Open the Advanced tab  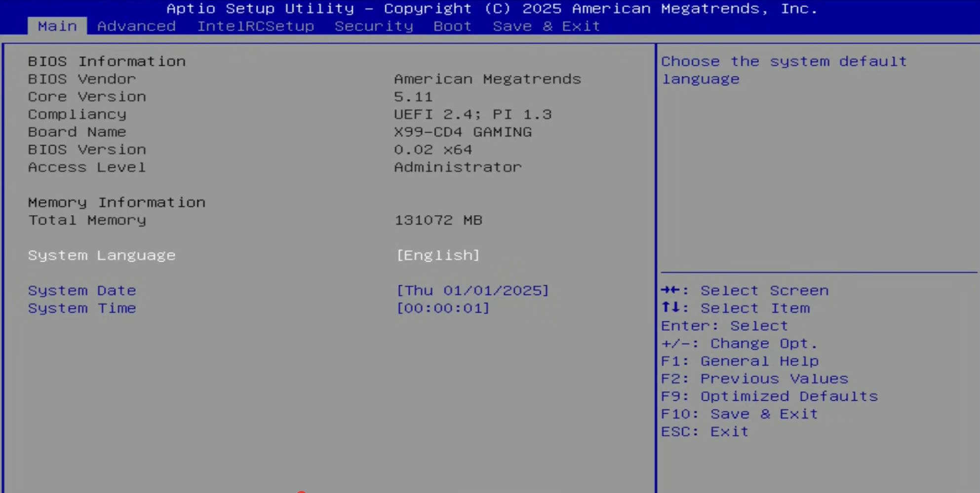pos(136,26)
